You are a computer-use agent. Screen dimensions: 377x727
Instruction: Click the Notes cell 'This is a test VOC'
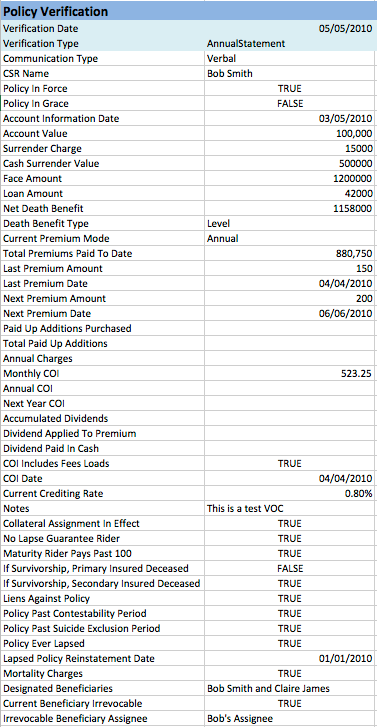tap(290, 509)
